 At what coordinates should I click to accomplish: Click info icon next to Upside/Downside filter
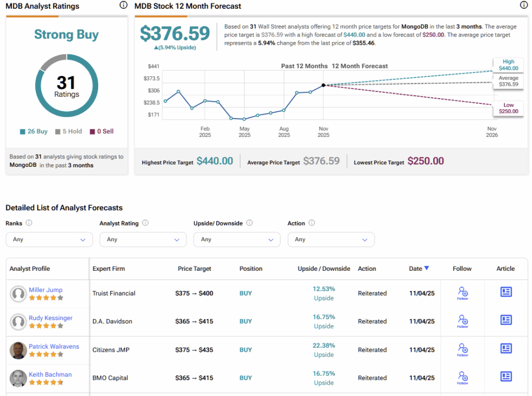pyautogui.click(x=249, y=223)
